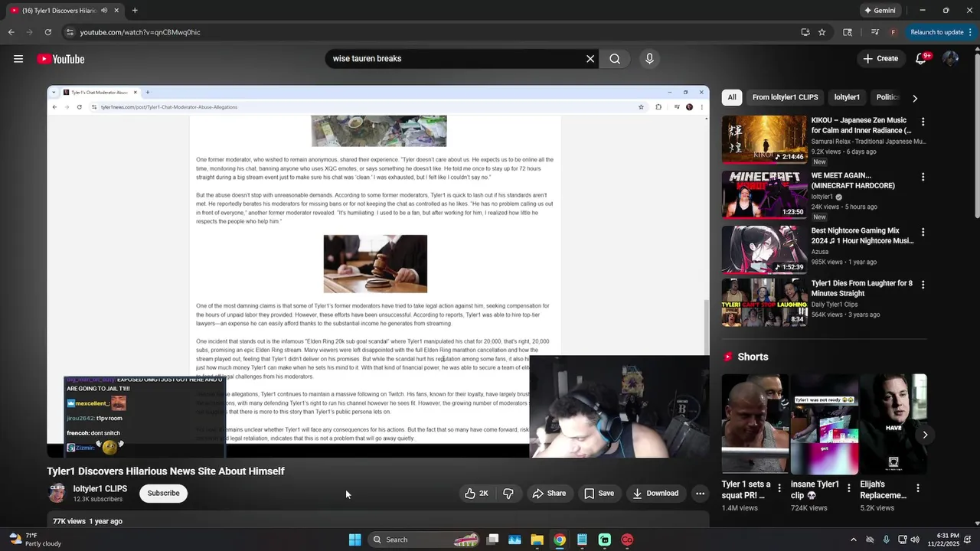Open Google Lens search icon in toolbar
This screenshot has height=551, width=980.
848,32
